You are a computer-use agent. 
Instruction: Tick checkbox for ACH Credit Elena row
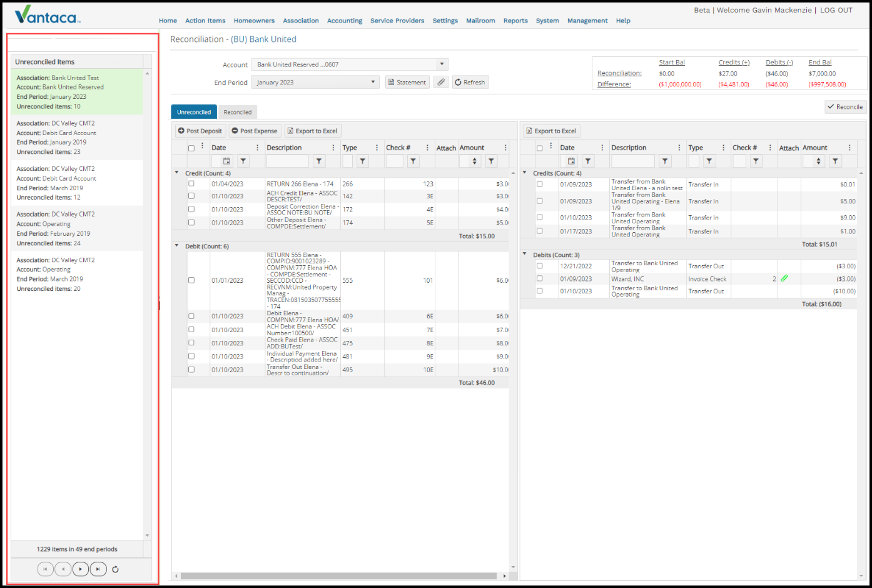pyautogui.click(x=191, y=196)
